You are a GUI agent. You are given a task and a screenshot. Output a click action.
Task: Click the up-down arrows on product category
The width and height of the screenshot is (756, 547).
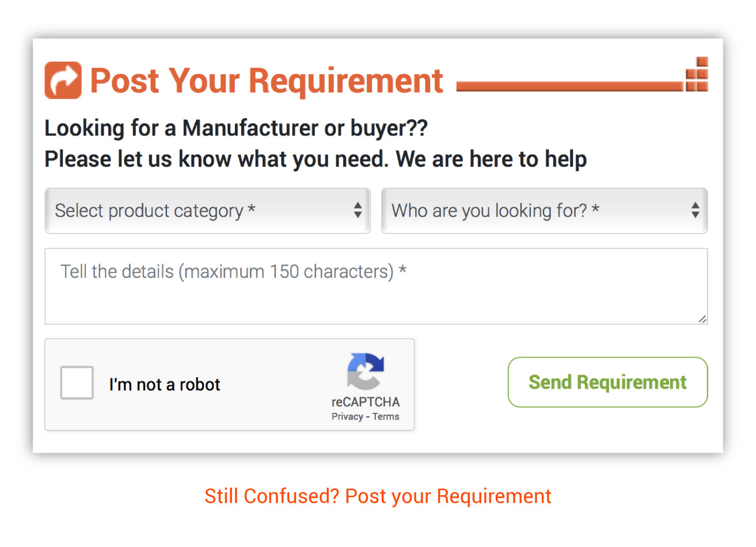(358, 210)
